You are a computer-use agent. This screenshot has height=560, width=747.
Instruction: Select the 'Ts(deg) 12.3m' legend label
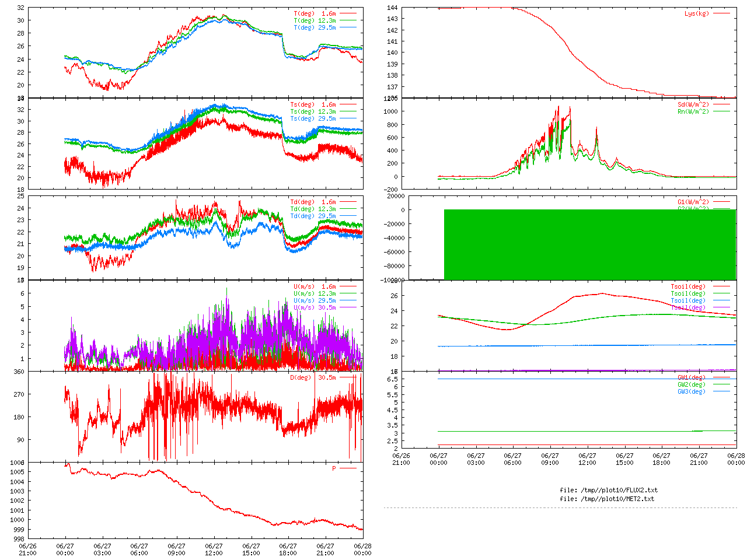pos(313,112)
